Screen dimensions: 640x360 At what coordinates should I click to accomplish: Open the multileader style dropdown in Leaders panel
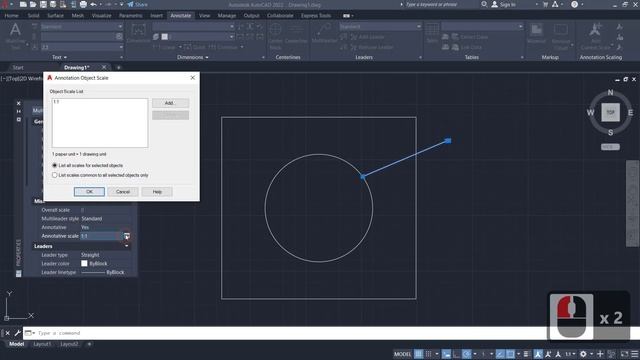(x=380, y=26)
